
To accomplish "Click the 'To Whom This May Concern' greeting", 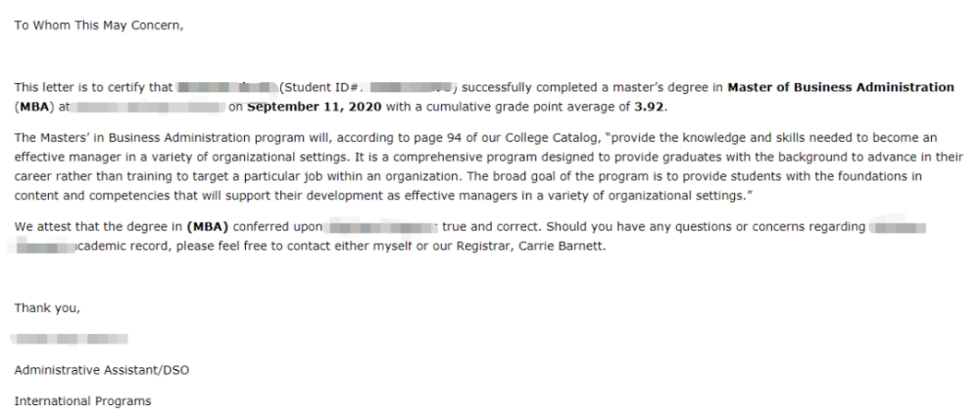I will (x=99, y=25).
